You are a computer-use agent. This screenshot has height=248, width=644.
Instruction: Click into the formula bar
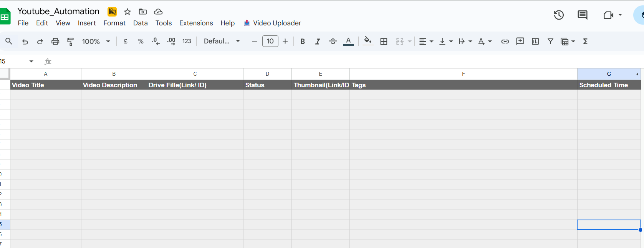point(346,62)
